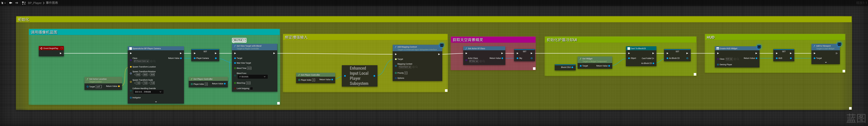Open the Blend Func dropdown

[x=253, y=77]
